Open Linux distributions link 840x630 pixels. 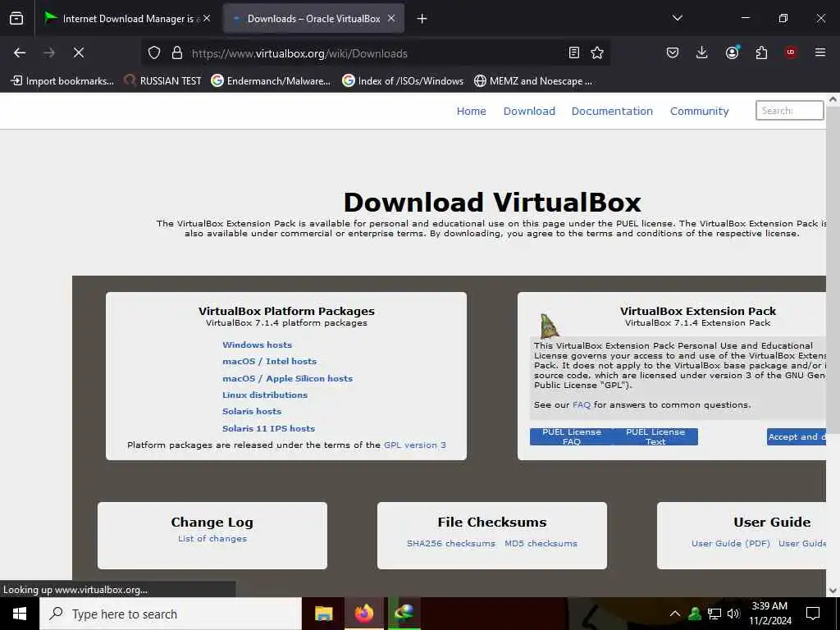(265, 395)
